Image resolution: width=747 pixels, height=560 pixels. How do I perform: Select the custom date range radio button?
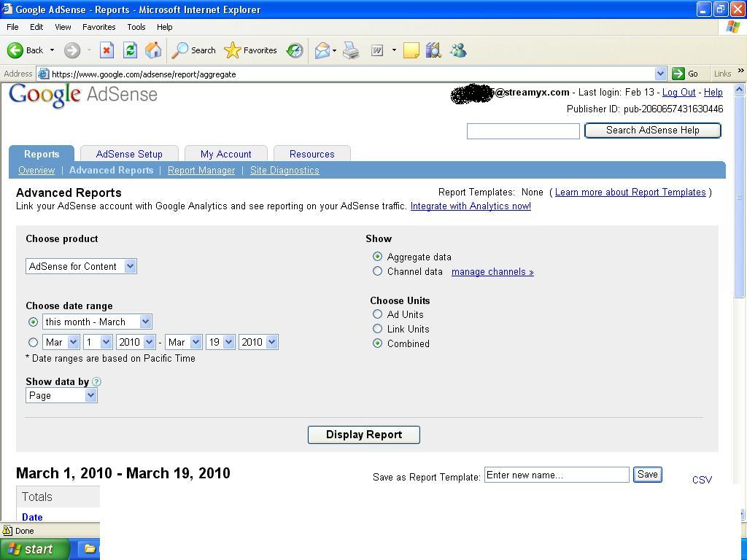tap(33, 342)
